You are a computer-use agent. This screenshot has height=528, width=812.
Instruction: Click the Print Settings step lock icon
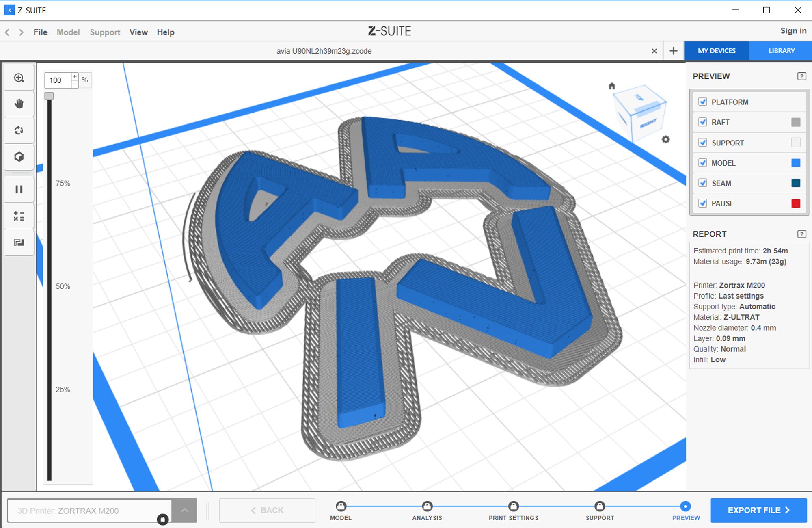coord(514,506)
